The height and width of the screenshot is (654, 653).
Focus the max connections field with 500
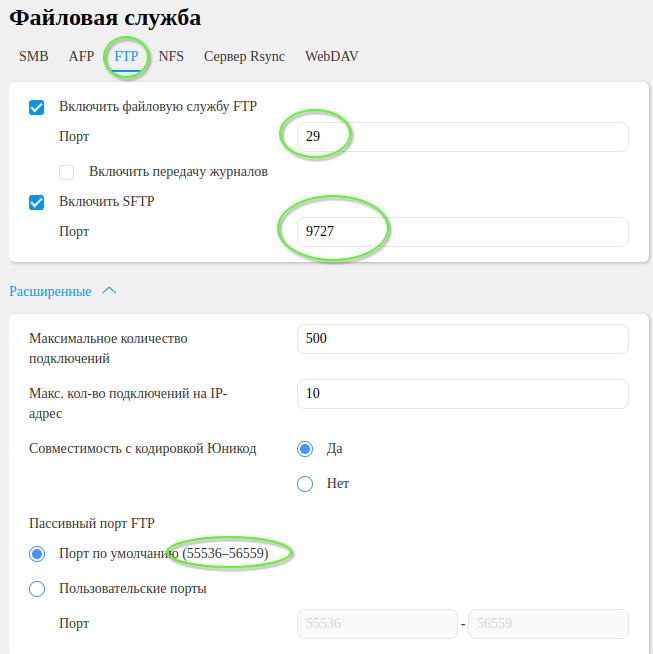coord(462,339)
